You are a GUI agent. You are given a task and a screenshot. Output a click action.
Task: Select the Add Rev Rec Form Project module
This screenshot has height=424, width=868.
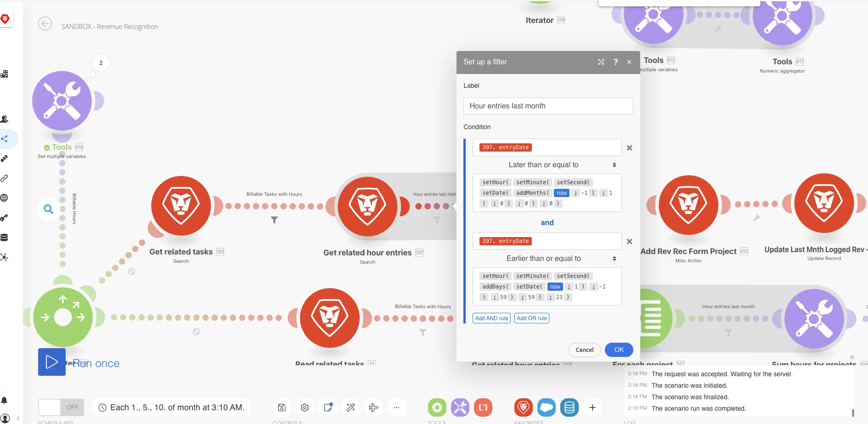click(688, 205)
